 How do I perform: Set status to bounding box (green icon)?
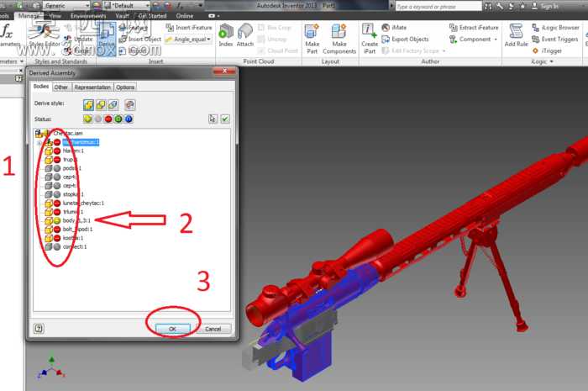pyautogui.click(x=118, y=119)
